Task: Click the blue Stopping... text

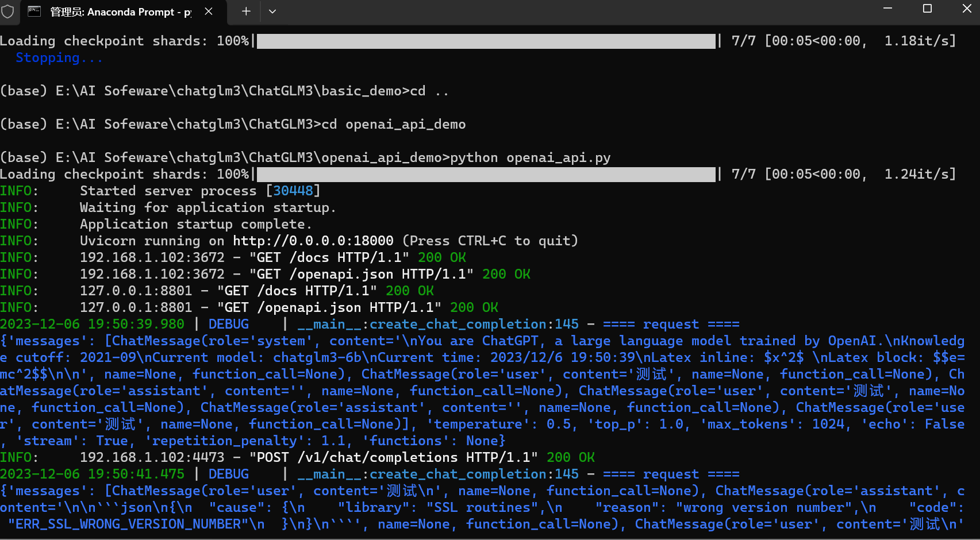Action: click(59, 58)
